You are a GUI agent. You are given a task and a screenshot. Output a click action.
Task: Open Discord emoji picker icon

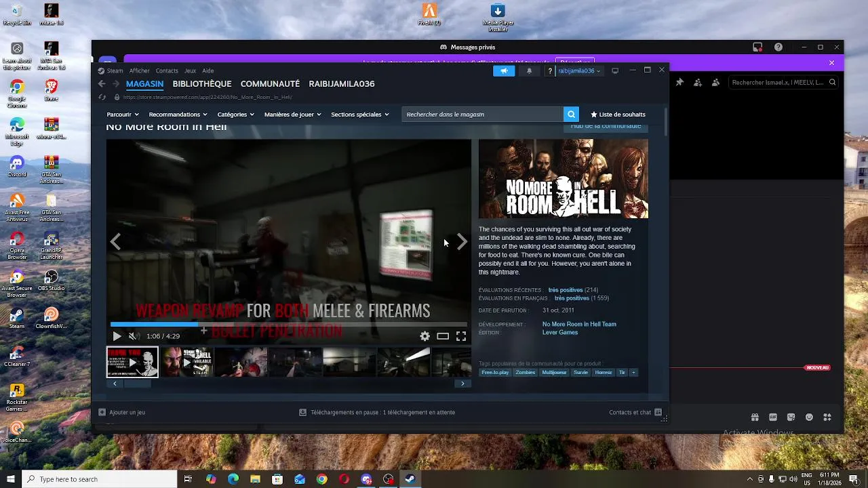click(x=809, y=418)
